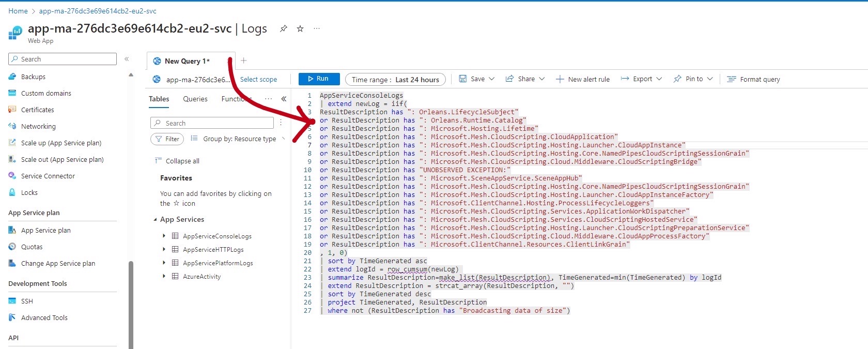Open Quotas page
868x349 pixels.
[32, 247]
